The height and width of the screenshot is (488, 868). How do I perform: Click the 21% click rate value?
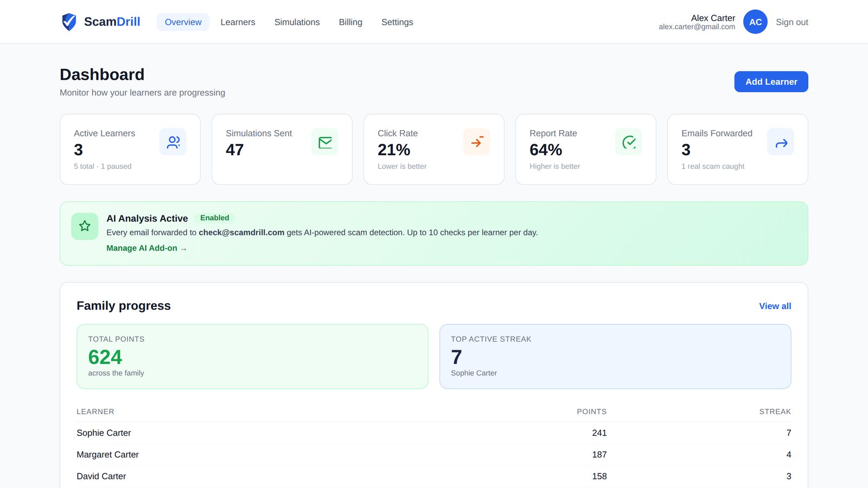(x=394, y=150)
